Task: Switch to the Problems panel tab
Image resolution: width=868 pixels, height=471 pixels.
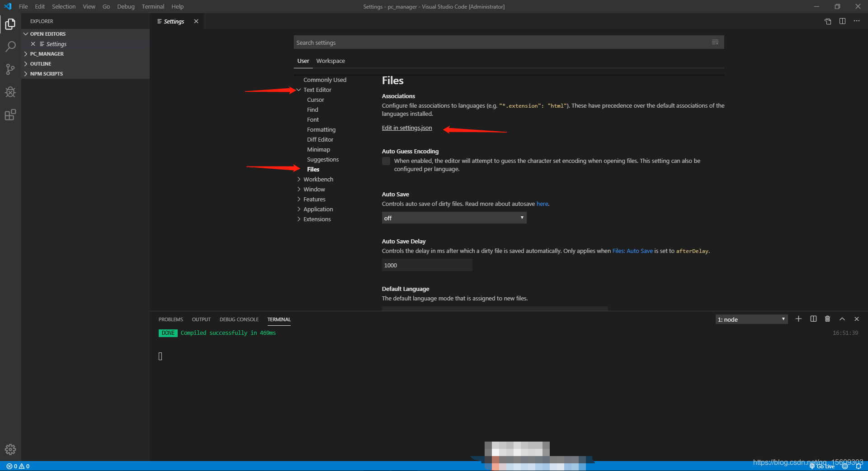Action: [x=171, y=319]
